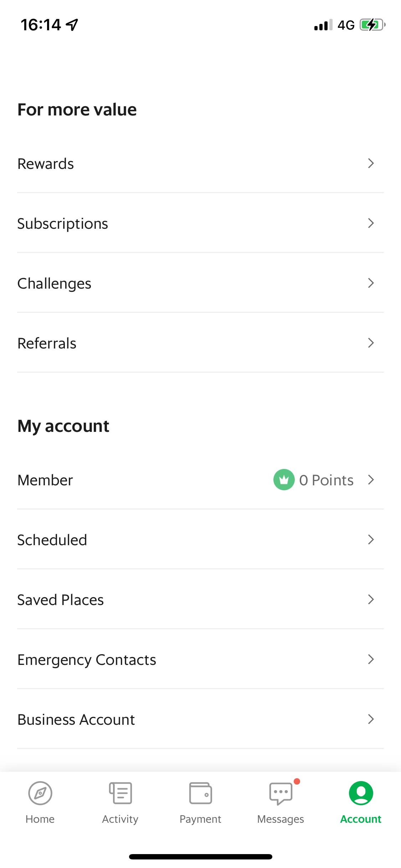Tap the battery charging indicator

tap(372, 25)
